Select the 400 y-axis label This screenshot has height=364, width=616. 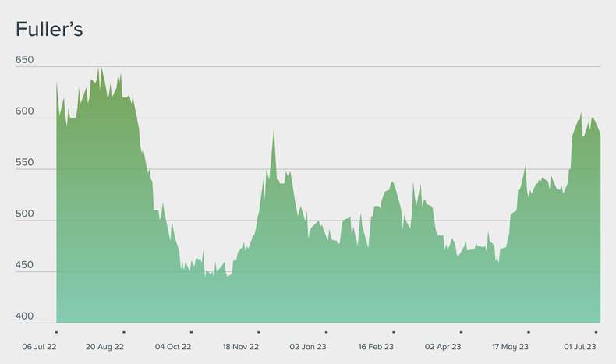tap(24, 316)
